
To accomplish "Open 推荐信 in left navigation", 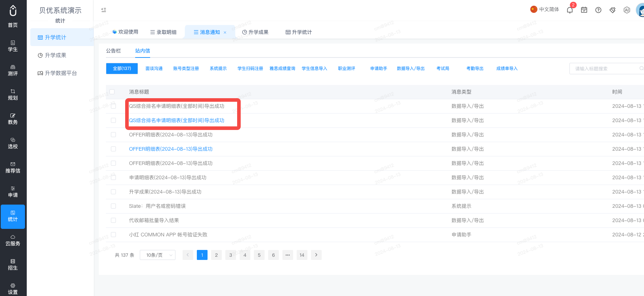I will [x=13, y=167].
